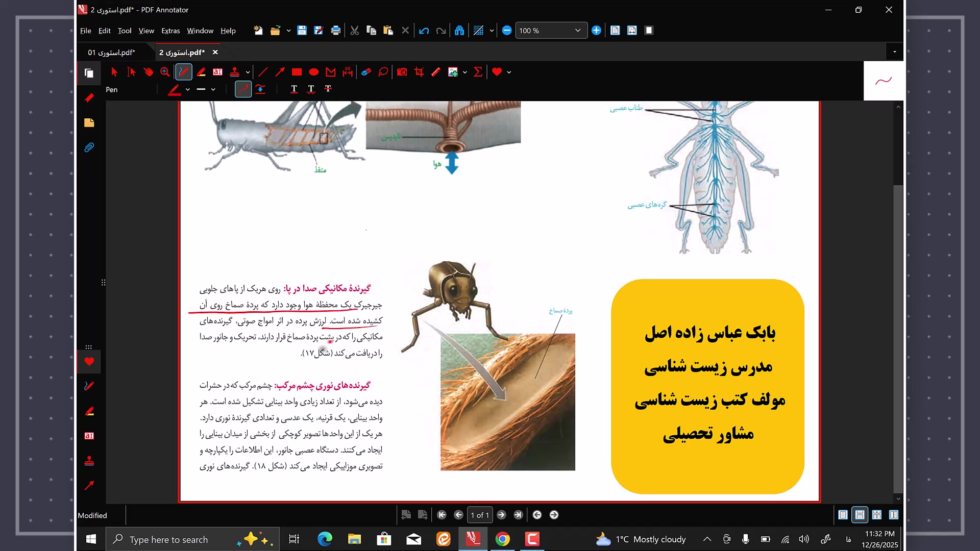Click the Snapshot camera tool
Image resolution: width=980 pixels, height=551 pixels.
(x=402, y=72)
